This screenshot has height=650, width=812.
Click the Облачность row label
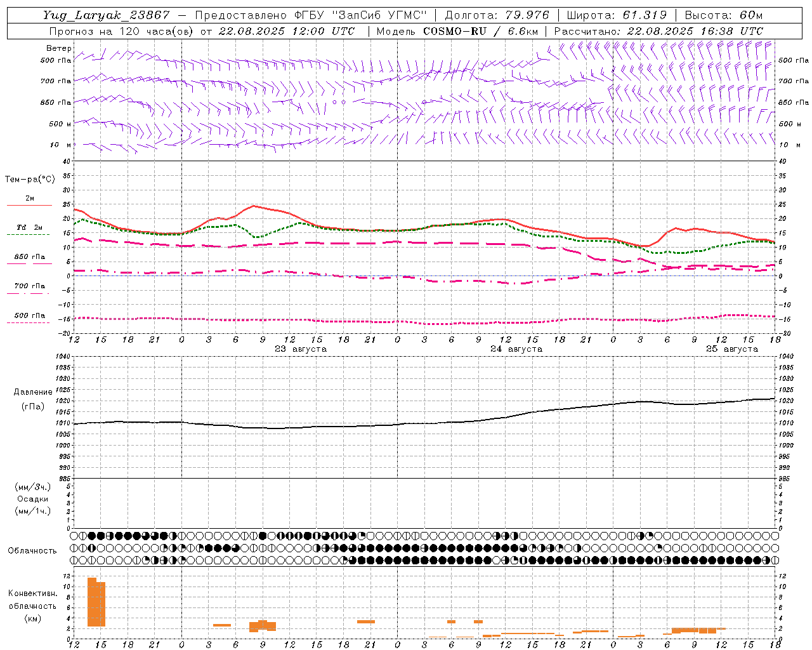point(32,551)
